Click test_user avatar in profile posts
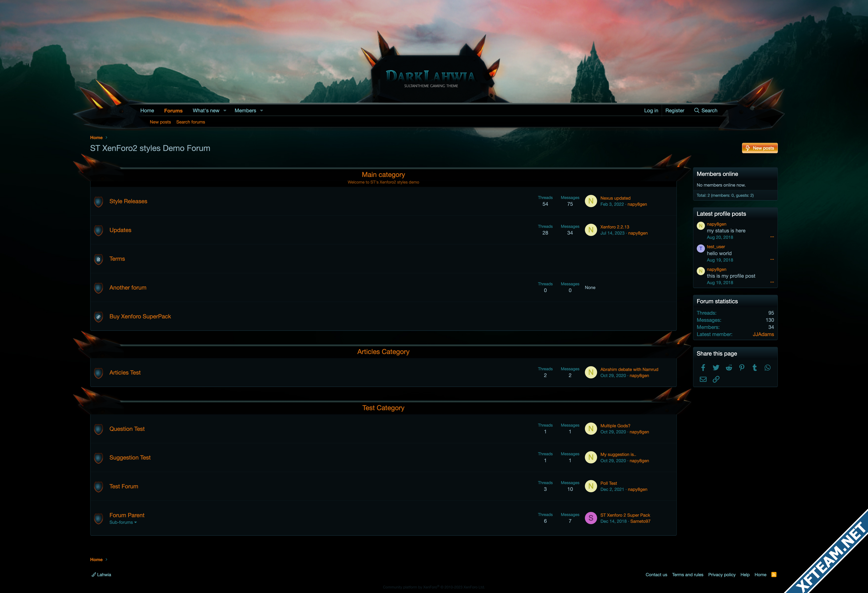Viewport: 868px width, 593px height. pos(701,248)
